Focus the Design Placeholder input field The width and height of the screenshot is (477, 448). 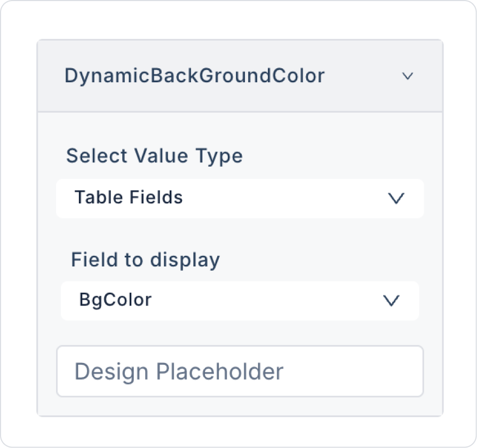(x=240, y=371)
